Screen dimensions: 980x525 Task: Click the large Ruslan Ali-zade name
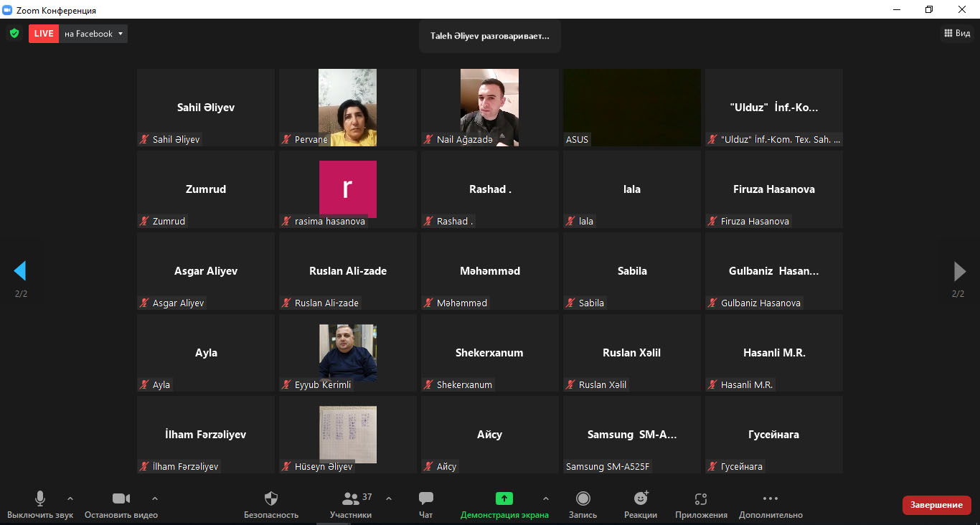coord(348,271)
